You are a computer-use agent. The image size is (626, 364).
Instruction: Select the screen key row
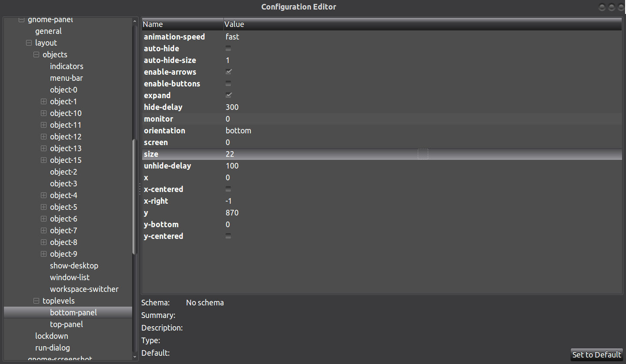(382, 142)
